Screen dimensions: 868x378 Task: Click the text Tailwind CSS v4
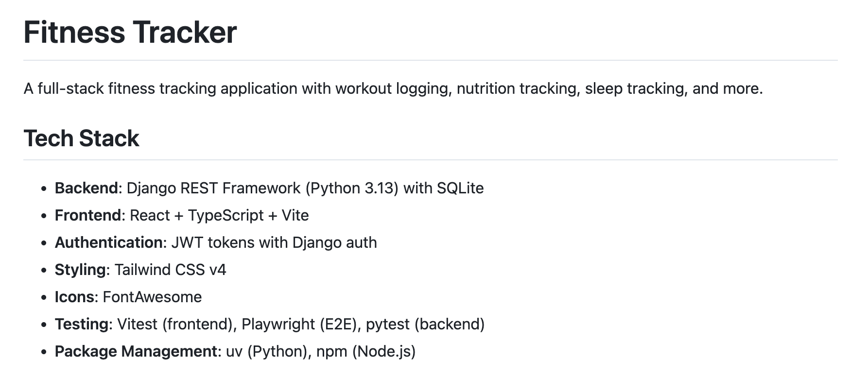point(171,270)
